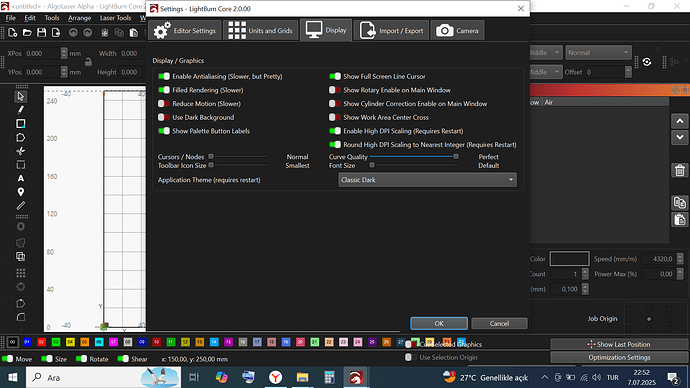
Task: Switch to the Camera tab
Action: click(457, 30)
